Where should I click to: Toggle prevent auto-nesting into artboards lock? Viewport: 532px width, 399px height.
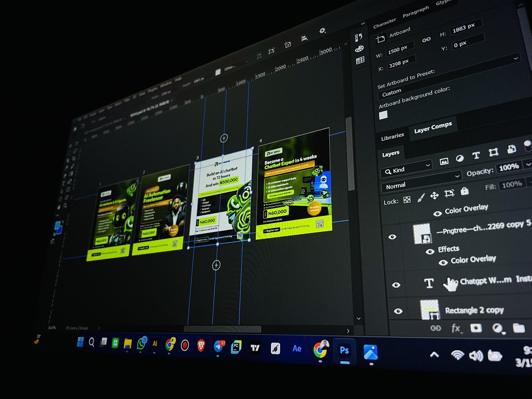449,193
